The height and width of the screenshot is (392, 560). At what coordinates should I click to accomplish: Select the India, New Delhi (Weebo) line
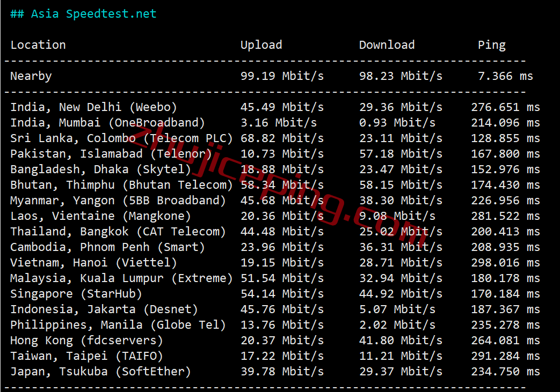(x=275, y=107)
